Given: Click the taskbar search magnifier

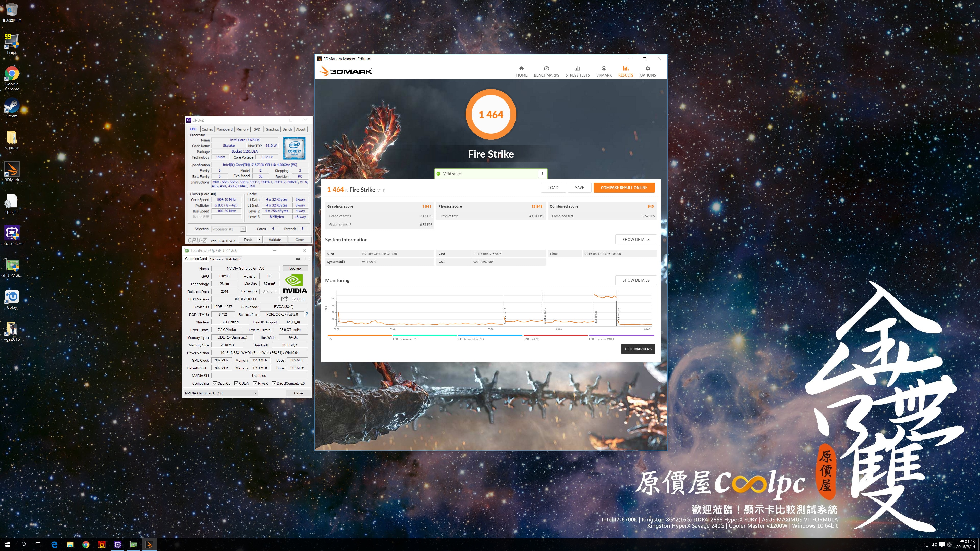Looking at the screenshot, I should [x=23, y=545].
